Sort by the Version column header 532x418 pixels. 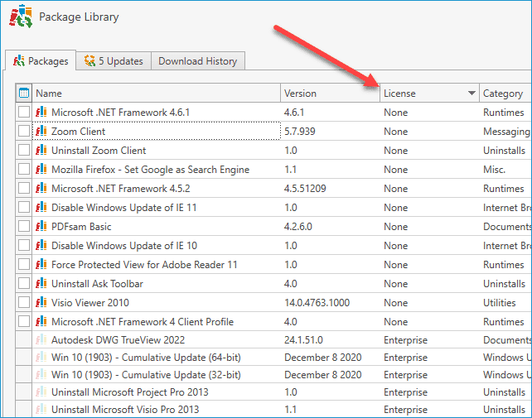pyautogui.click(x=330, y=93)
